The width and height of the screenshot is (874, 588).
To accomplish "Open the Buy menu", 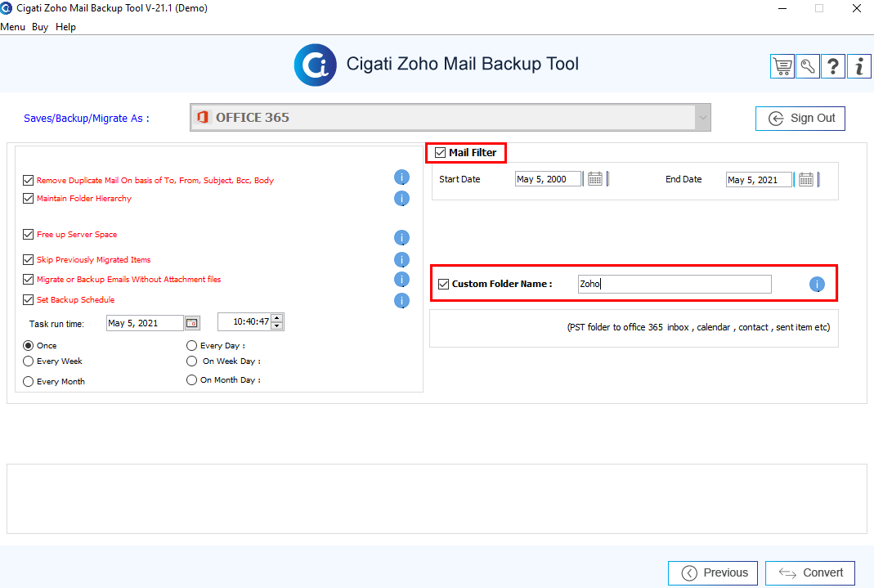I will (x=40, y=27).
